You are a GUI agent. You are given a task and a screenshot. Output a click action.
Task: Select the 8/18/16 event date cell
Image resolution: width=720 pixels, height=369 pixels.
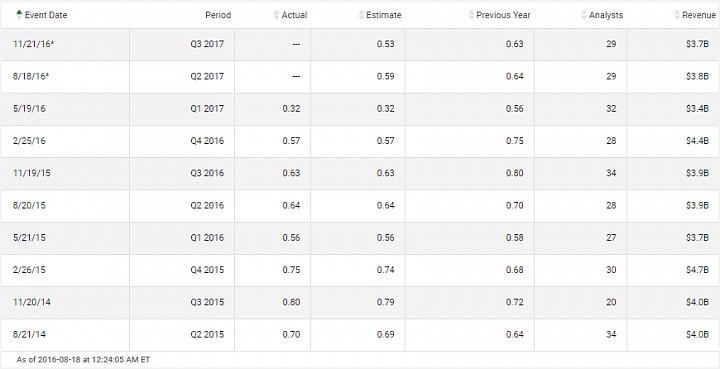click(65, 76)
